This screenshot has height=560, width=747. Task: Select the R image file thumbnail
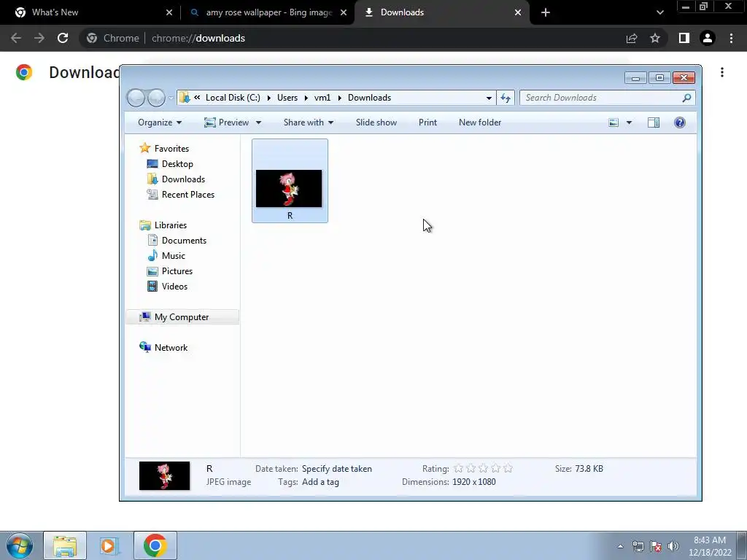click(290, 181)
